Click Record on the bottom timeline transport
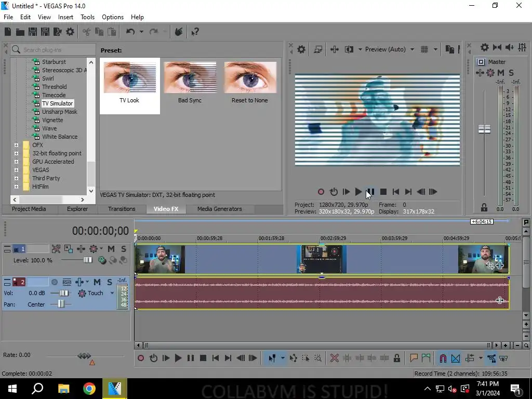The image size is (532, 399). [141, 358]
